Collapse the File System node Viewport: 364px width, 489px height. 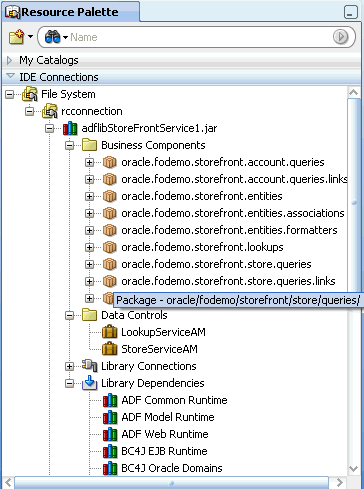click(x=10, y=95)
